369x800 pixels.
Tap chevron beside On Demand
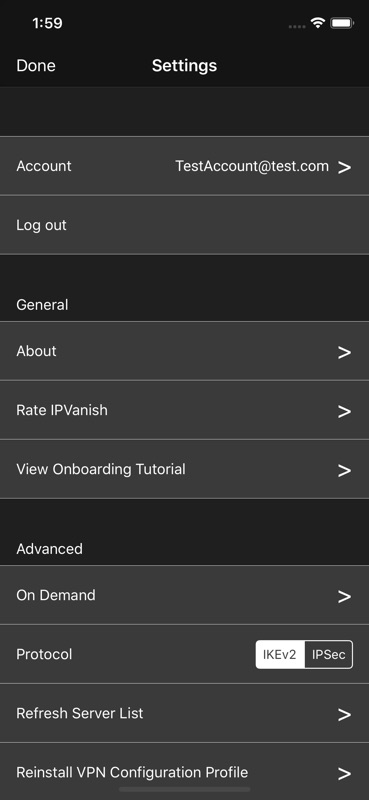pyautogui.click(x=345, y=596)
